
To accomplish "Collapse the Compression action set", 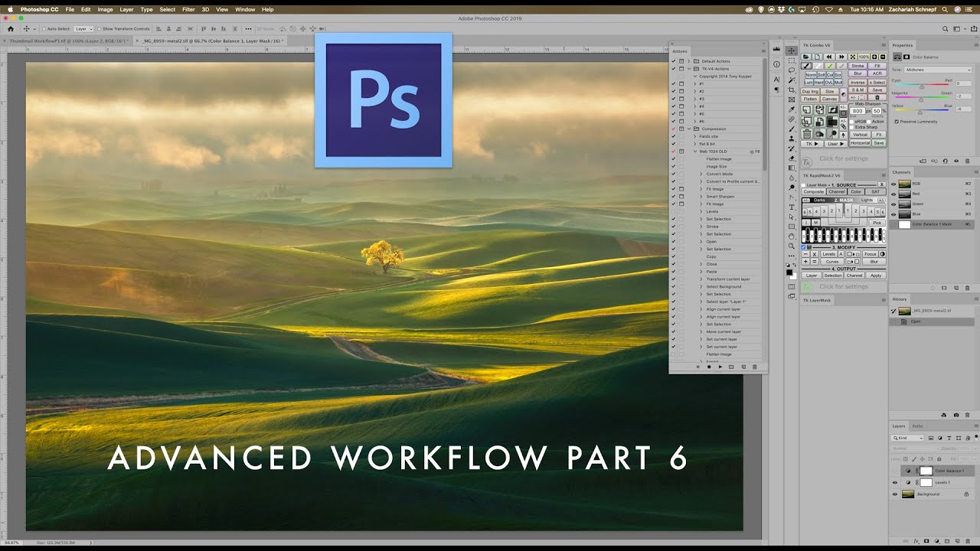I will coord(688,129).
